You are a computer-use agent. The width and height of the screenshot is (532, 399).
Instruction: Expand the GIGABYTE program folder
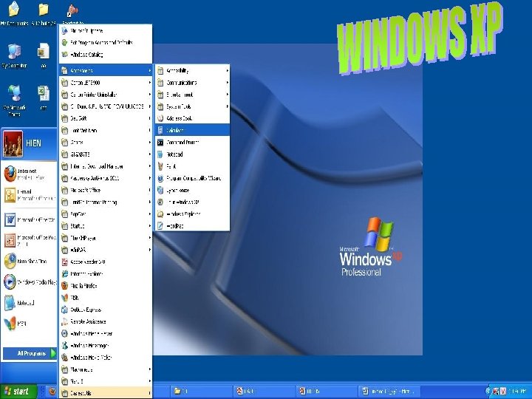coord(106,154)
